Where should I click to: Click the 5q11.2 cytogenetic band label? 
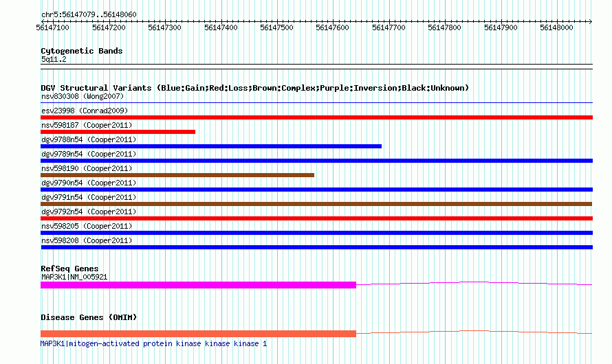[x=54, y=59]
